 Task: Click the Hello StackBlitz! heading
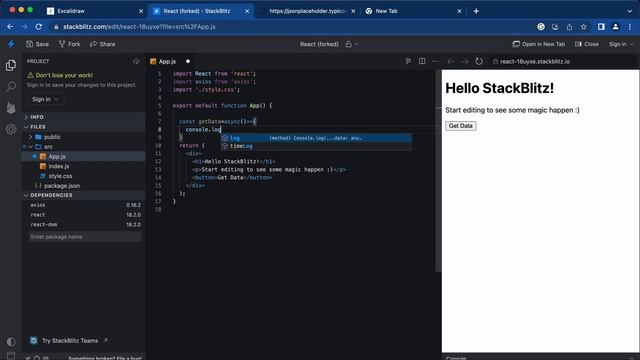pos(500,88)
